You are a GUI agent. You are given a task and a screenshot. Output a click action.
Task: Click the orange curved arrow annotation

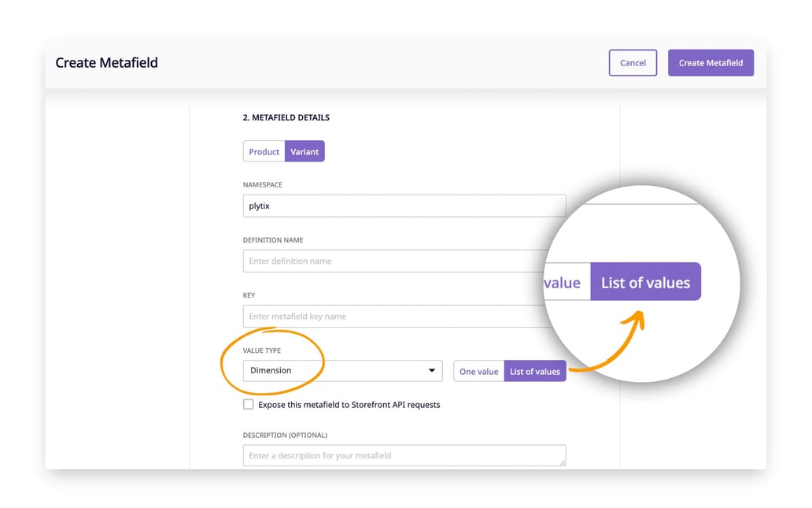(607, 342)
